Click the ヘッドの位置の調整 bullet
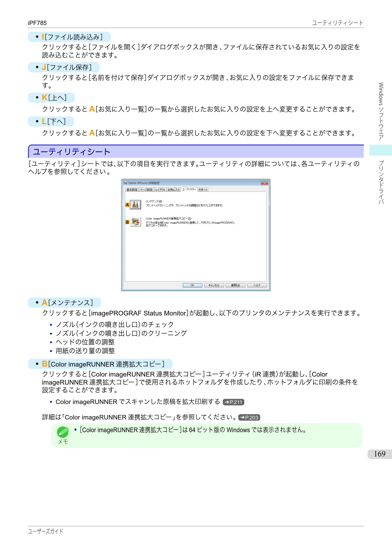 coord(85,342)
